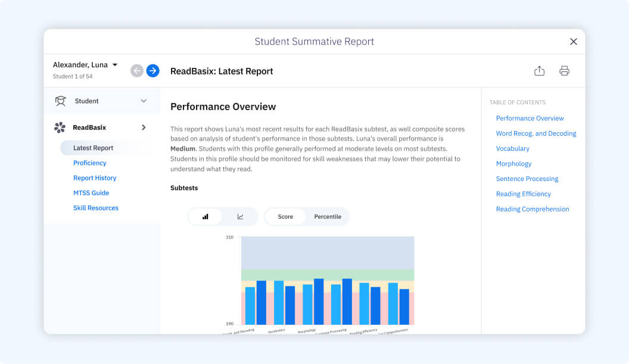Click the ReadBasix sidebar label
Screen dimensions: 629x364
(x=89, y=127)
